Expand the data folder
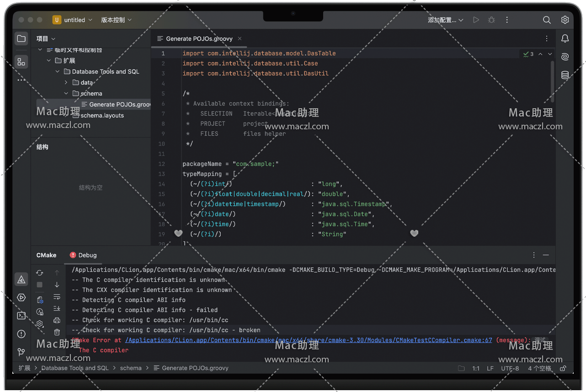 pos(66,83)
